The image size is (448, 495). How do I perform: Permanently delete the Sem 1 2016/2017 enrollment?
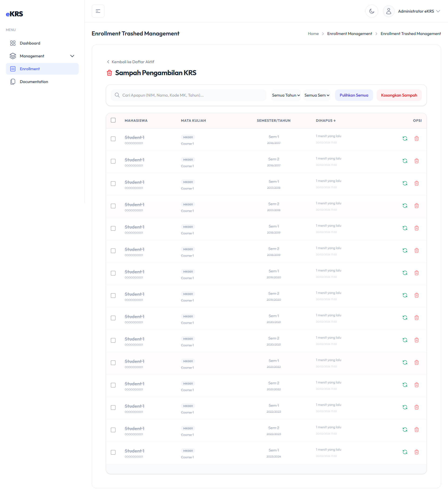416,139
